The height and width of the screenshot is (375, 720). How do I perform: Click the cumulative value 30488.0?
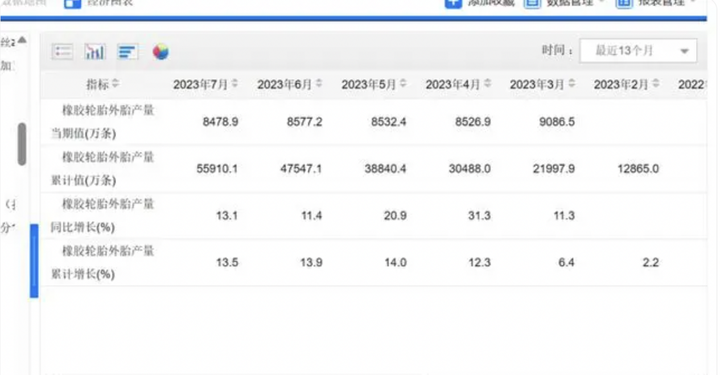470,169
